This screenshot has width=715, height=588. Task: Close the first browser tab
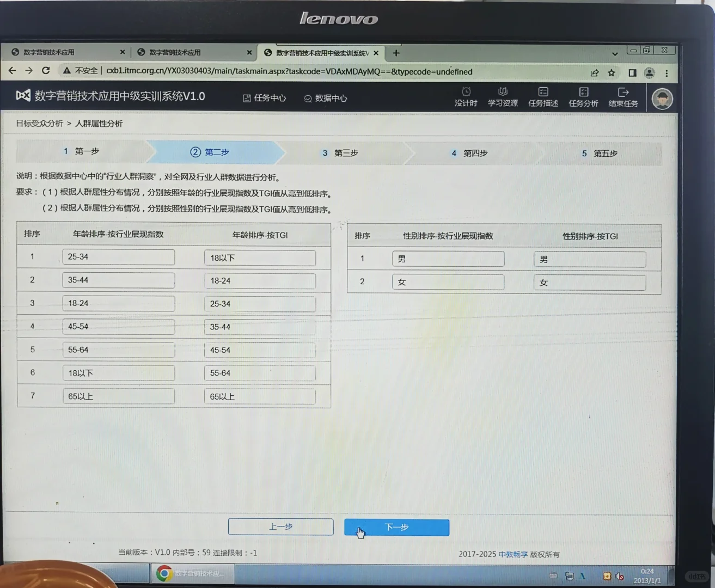coord(123,52)
